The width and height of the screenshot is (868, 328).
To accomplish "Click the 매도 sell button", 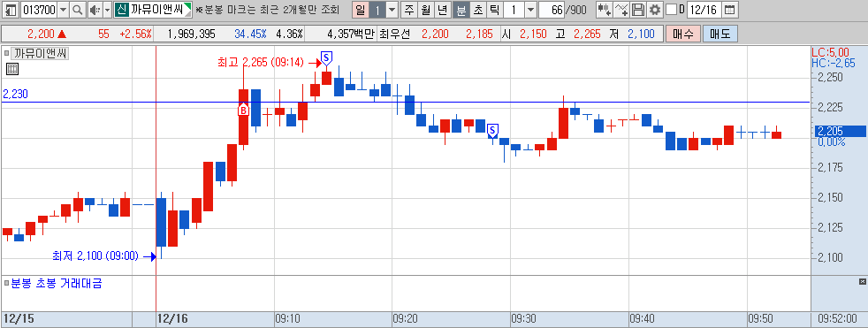I will [x=720, y=34].
